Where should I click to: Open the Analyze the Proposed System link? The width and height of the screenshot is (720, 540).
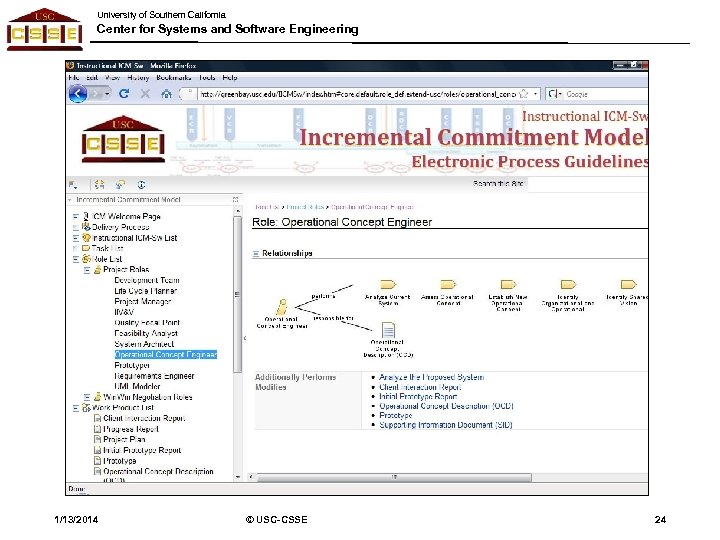pyautogui.click(x=432, y=377)
